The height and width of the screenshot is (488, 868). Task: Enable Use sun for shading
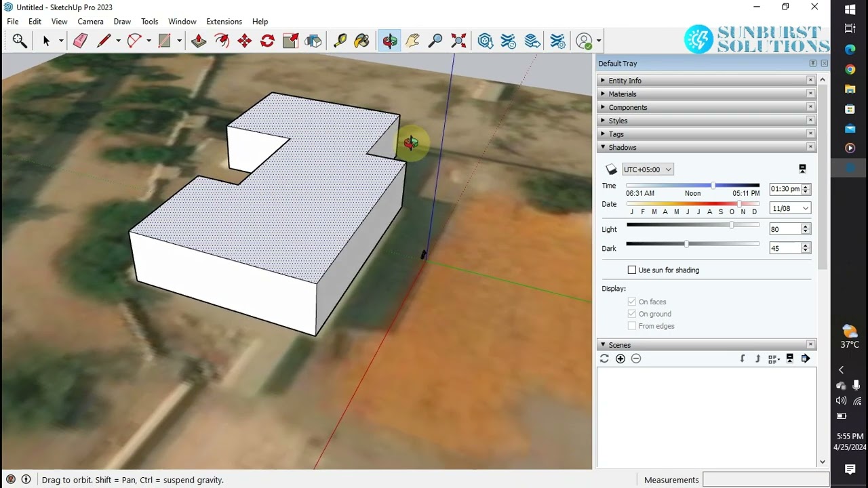632,270
